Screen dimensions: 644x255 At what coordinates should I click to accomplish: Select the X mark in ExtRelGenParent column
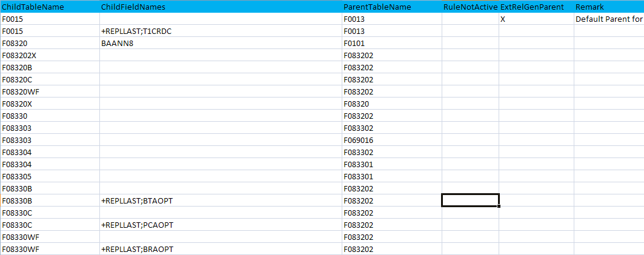click(503, 19)
